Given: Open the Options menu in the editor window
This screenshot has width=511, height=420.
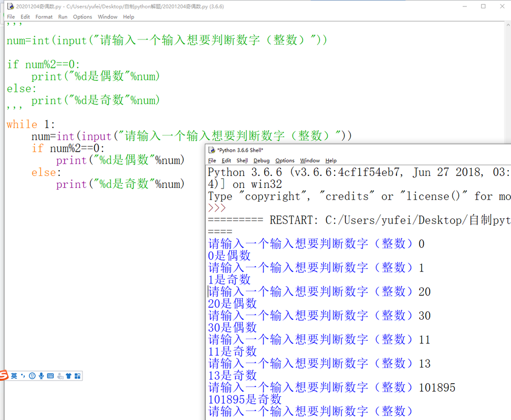Looking at the screenshot, I should pos(82,17).
